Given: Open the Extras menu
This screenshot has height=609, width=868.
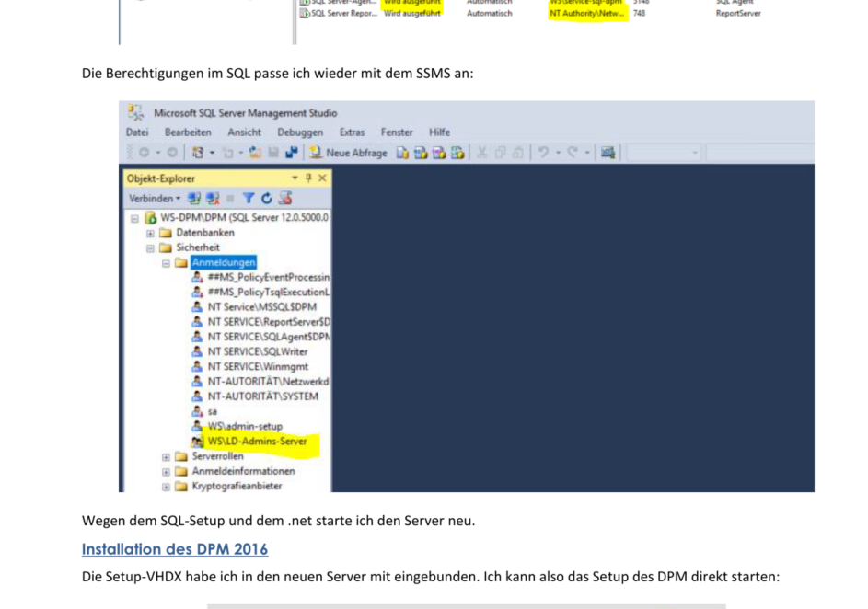Looking at the screenshot, I should [x=352, y=132].
